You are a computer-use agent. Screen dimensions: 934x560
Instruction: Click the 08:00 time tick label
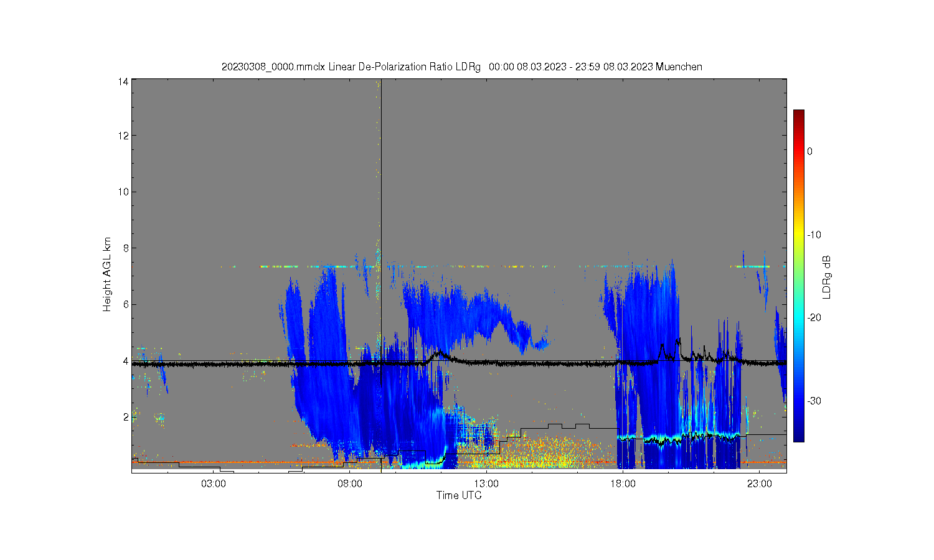click(350, 484)
